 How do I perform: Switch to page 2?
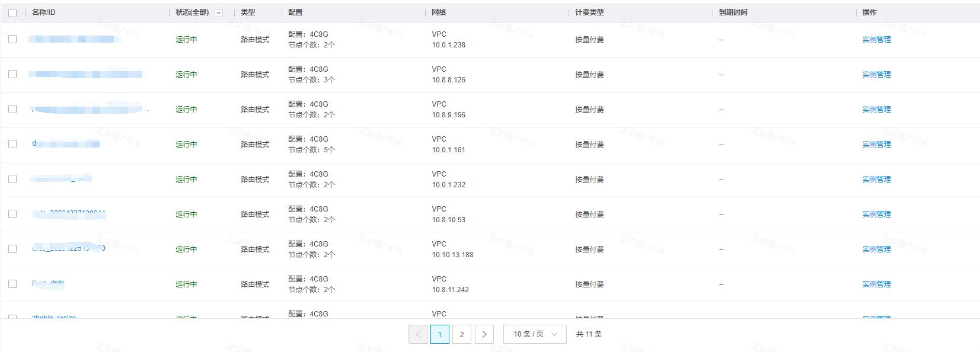[x=462, y=334]
